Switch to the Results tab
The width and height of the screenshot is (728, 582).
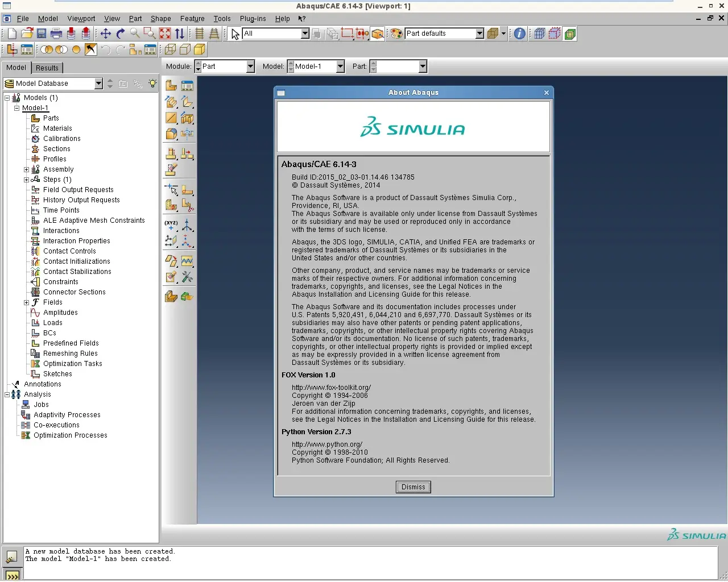pos(47,68)
